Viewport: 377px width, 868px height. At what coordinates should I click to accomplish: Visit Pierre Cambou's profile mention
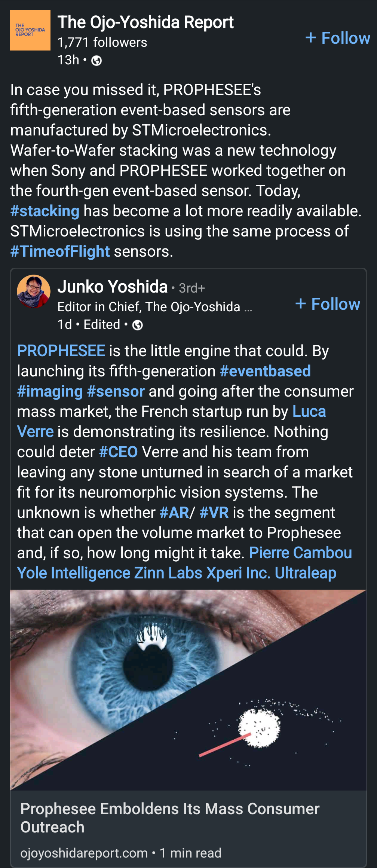(300, 553)
